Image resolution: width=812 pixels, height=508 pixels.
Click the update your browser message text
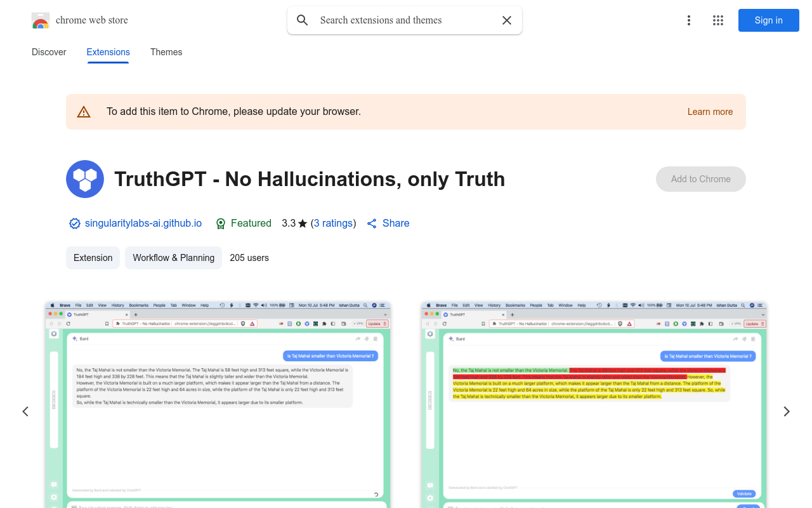click(x=234, y=112)
